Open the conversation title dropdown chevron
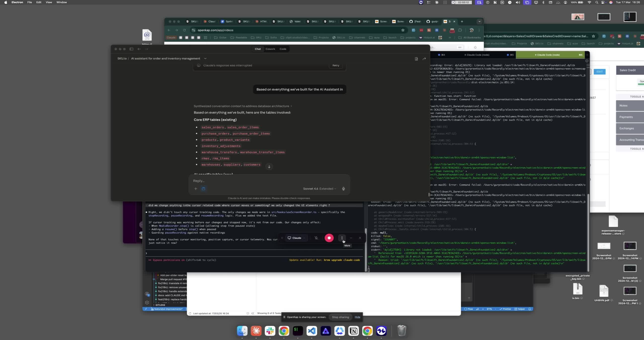The image size is (644, 340). tap(205, 58)
